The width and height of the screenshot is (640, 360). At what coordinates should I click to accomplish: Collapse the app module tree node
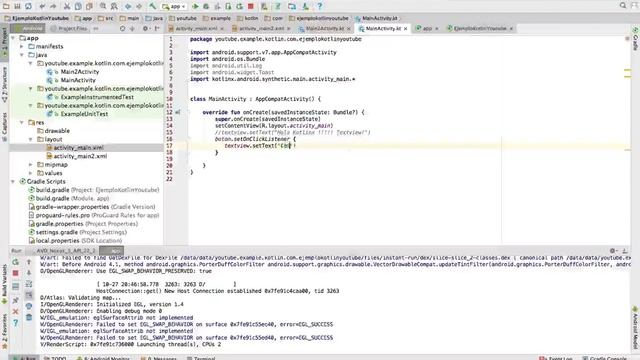click(x=13, y=38)
